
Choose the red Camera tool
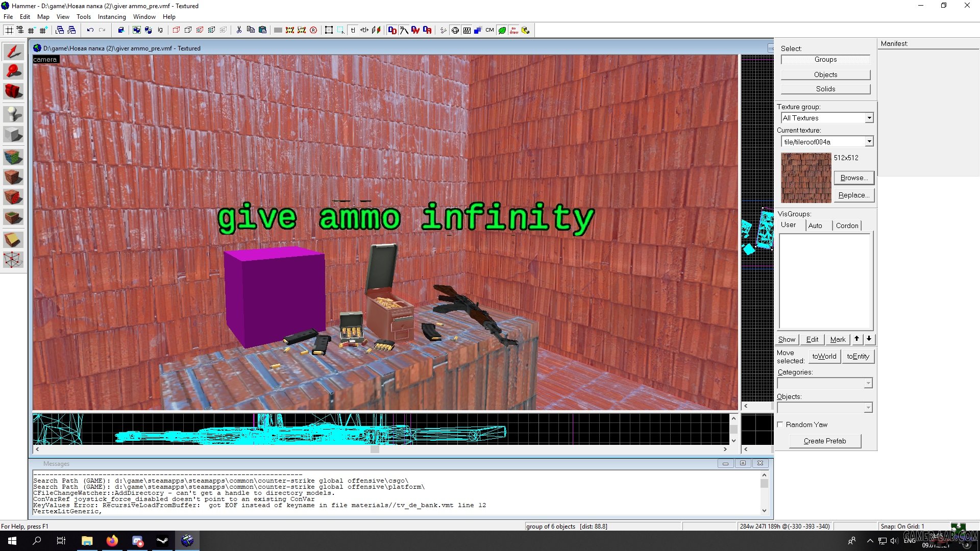click(x=13, y=91)
